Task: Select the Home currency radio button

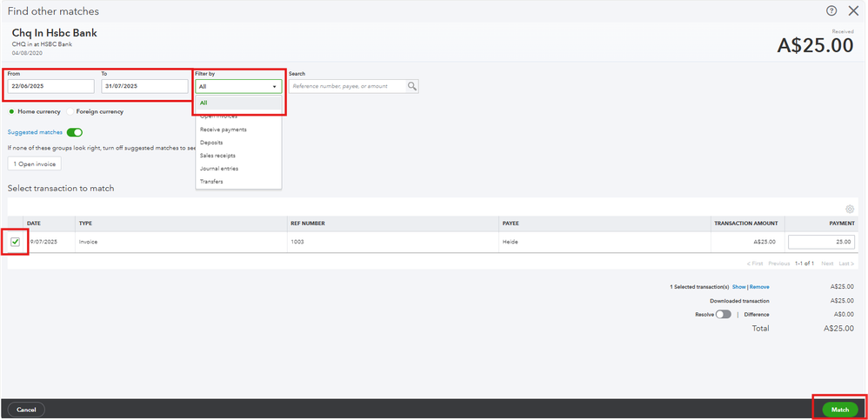Action: [x=11, y=111]
